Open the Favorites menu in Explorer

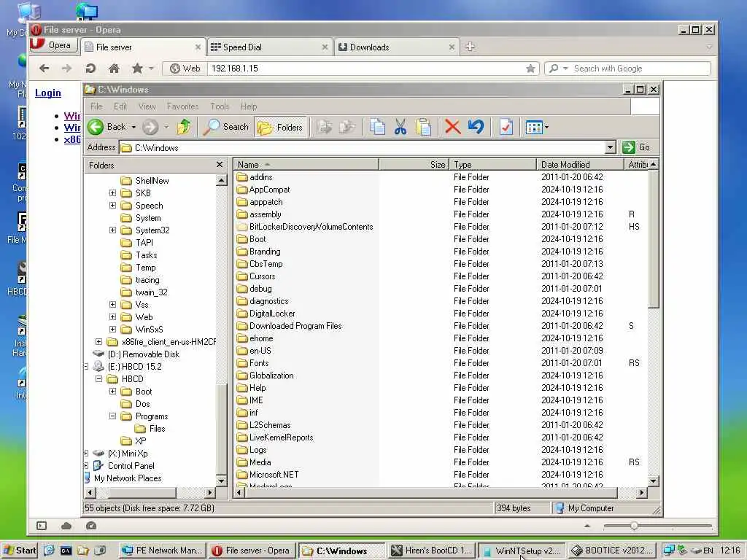coord(182,106)
